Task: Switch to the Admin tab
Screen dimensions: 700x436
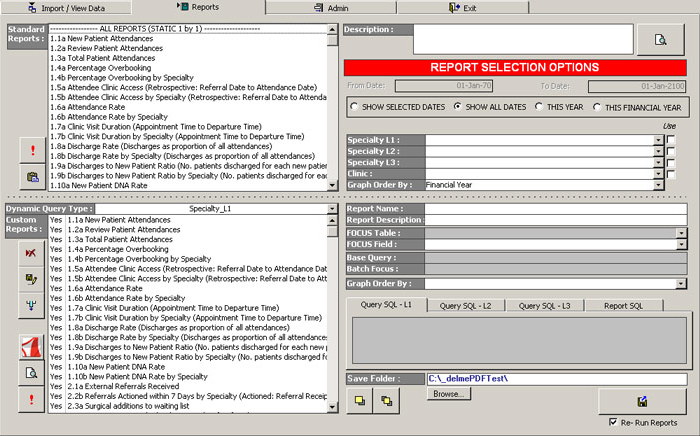Action: (x=331, y=8)
